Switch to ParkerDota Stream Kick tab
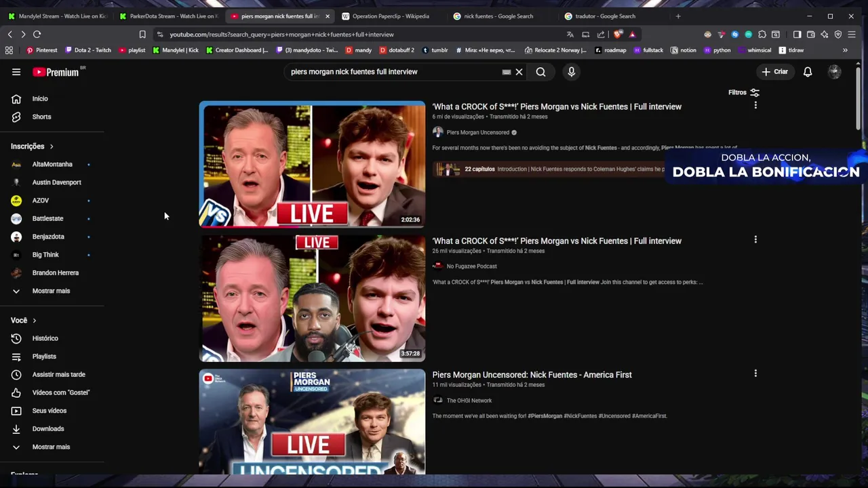Screen dimensions: 868x488 (168, 16)
